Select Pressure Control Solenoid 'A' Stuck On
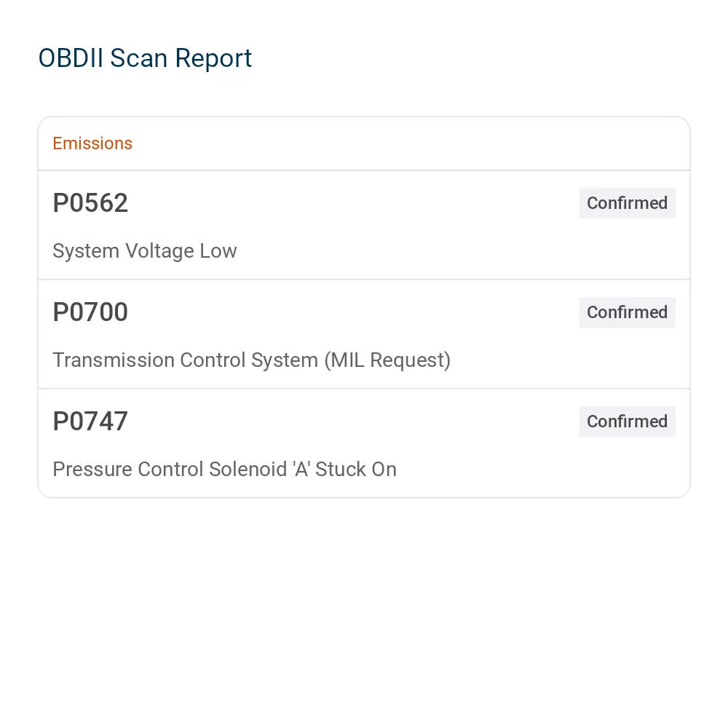728x728 pixels. click(225, 470)
